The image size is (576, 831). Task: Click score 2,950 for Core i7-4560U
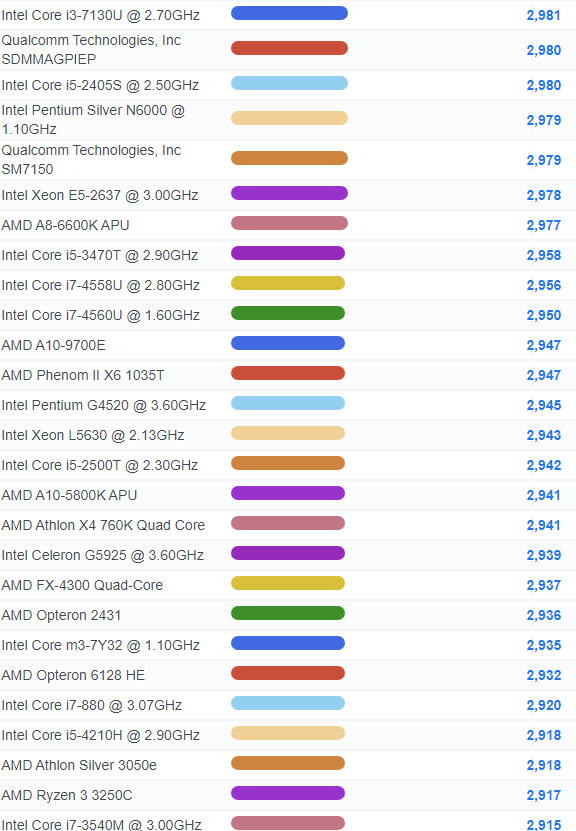coord(544,315)
